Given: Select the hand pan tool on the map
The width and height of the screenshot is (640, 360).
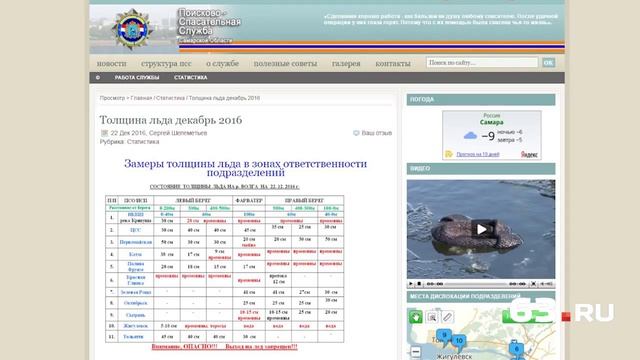Looking at the screenshot, I should 416,317.
